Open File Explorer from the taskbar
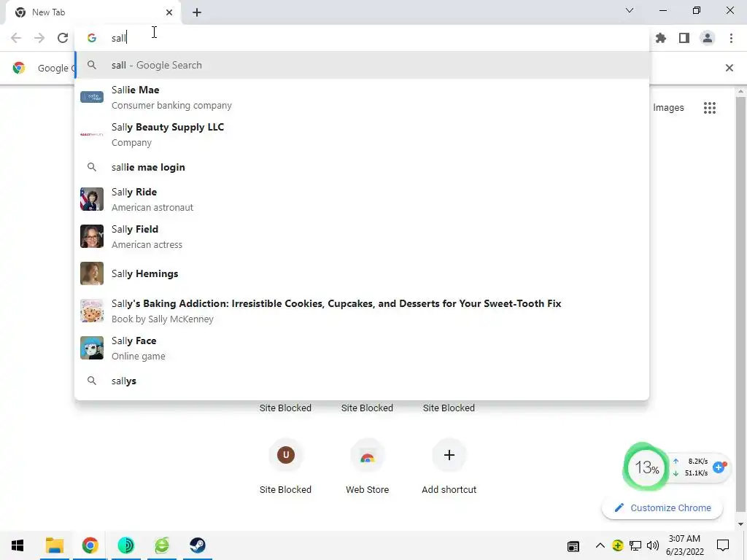747x560 pixels. click(54, 545)
